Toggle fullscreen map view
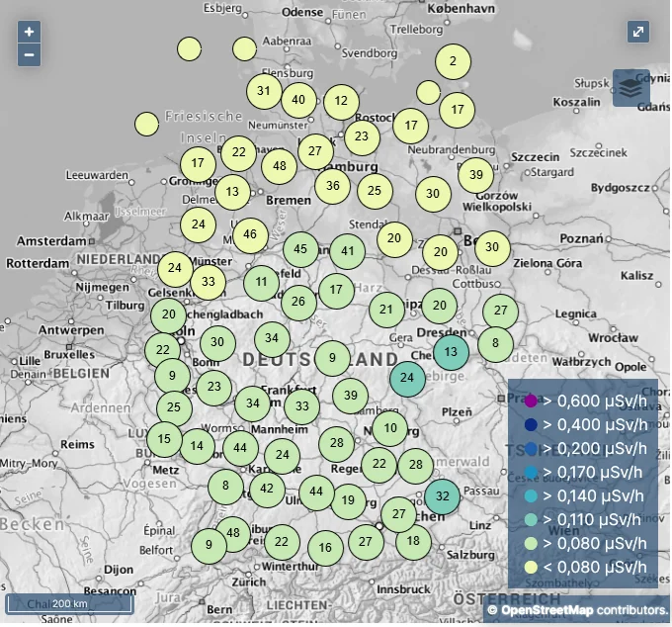Viewport: 672px width, 627px height. [638, 32]
